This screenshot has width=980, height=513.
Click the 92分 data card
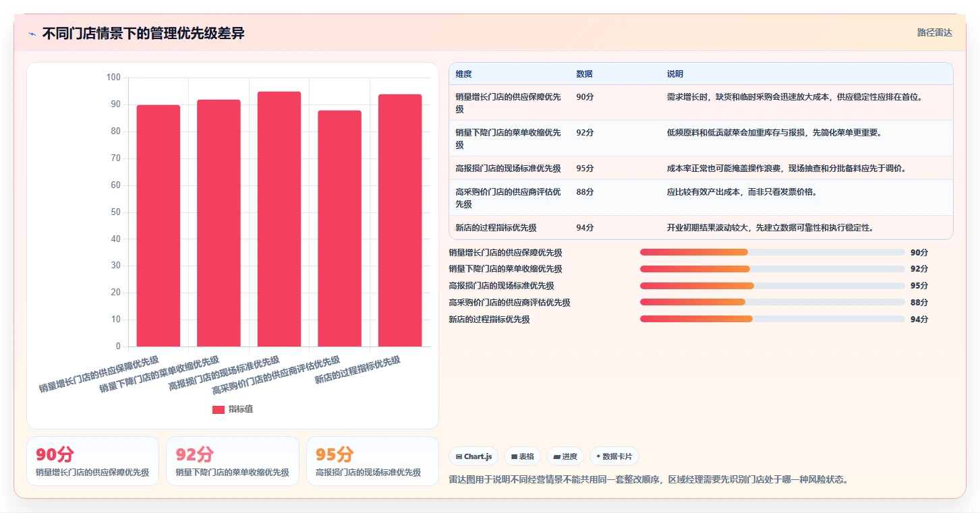232,461
